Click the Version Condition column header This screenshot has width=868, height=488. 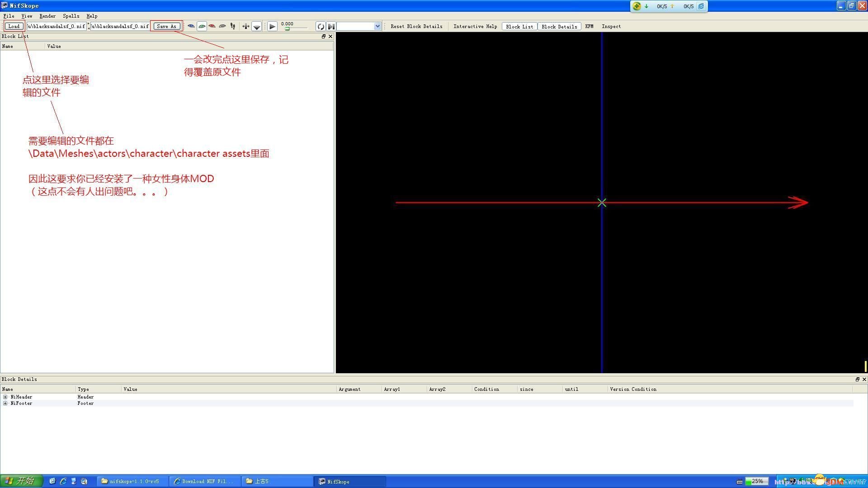[730, 389]
